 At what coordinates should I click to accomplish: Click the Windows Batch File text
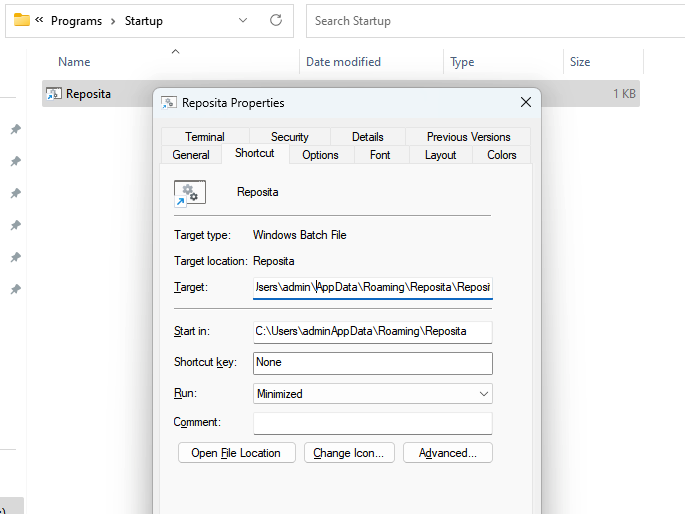click(300, 235)
